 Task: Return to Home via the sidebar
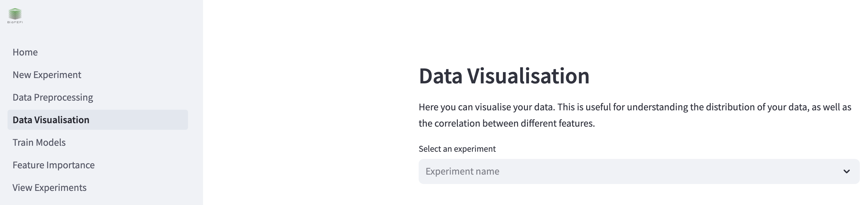25,52
